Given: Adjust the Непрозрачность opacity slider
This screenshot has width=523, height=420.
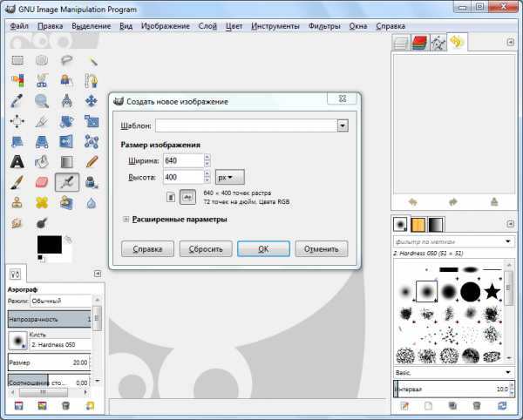Looking at the screenshot, I should pos(49,319).
